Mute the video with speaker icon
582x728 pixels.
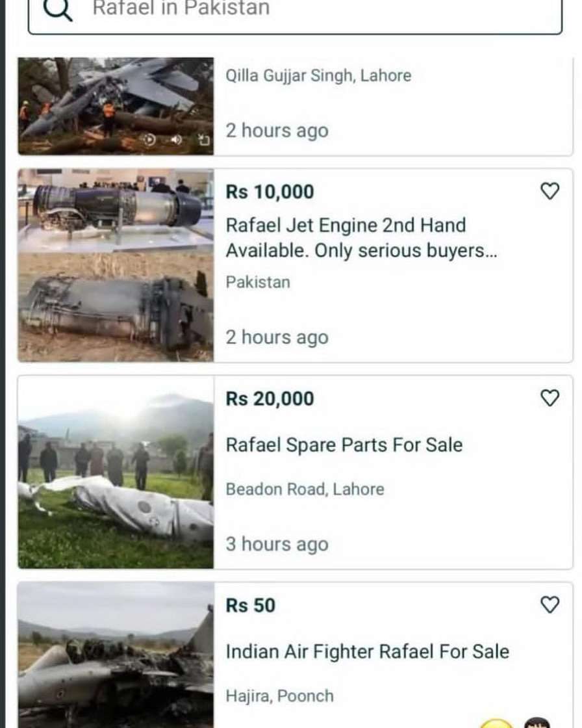[176, 140]
